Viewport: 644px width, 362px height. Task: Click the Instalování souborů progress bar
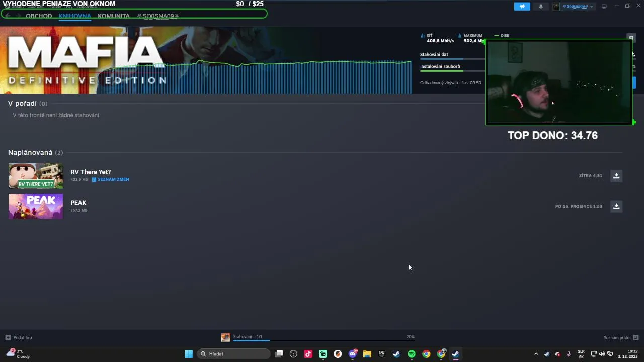(x=453, y=71)
